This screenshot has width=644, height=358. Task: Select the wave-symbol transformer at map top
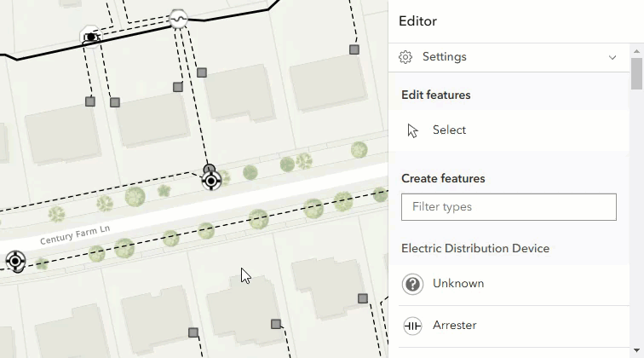178,19
